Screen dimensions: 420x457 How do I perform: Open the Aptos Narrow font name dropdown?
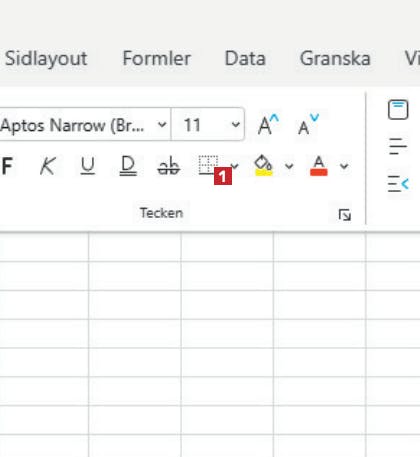tap(162, 125)
